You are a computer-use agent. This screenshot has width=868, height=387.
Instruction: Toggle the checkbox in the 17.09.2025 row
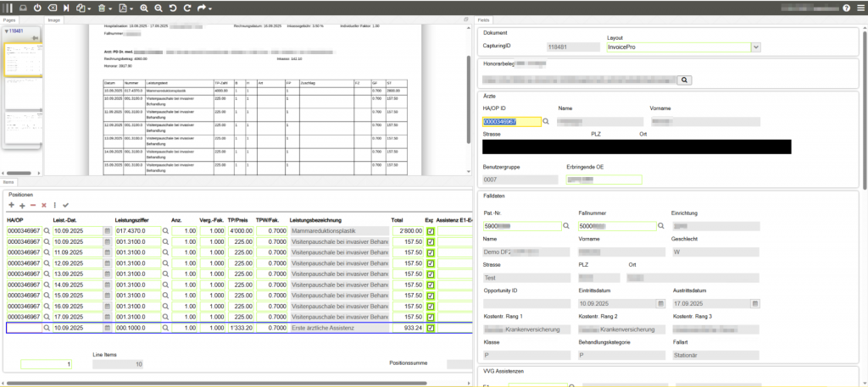coord(431,317)
